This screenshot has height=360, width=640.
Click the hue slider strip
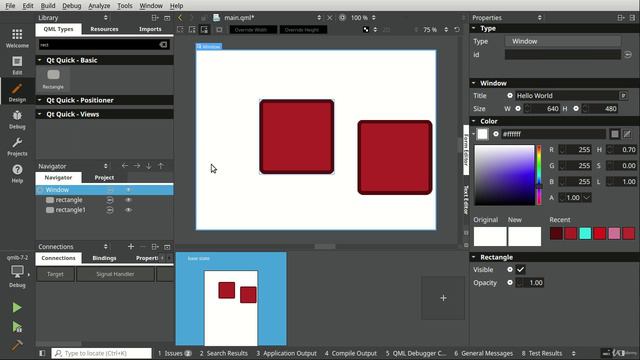(x=539, y=175)
